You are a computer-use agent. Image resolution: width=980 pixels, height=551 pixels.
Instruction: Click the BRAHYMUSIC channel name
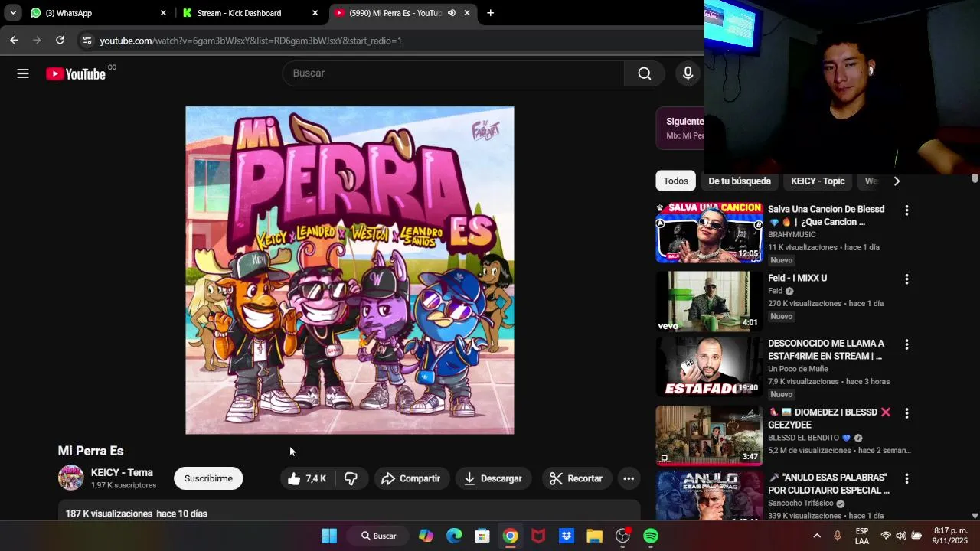pos(792,234)
